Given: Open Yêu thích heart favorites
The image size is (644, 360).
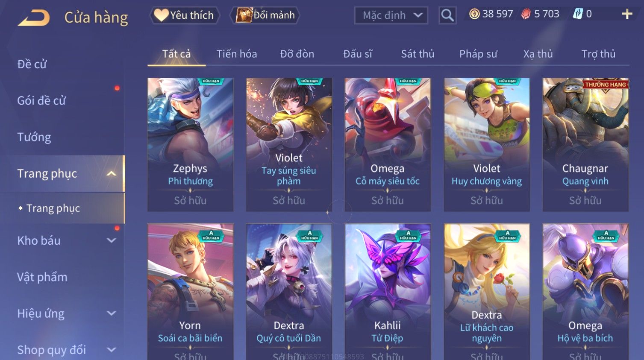Looking at the screenshot, I should [x=185, y=15].
